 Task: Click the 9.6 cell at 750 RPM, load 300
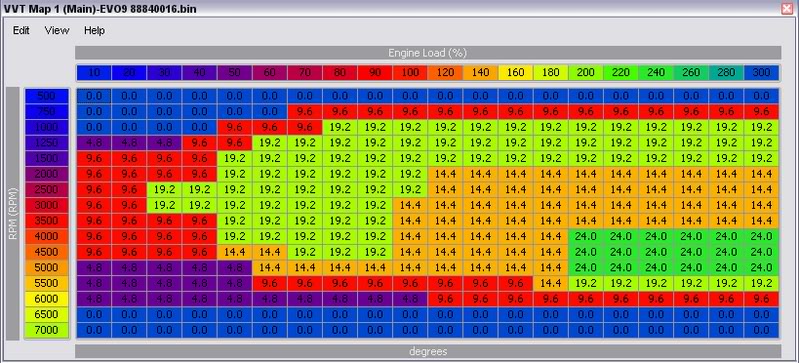[761, 112]
